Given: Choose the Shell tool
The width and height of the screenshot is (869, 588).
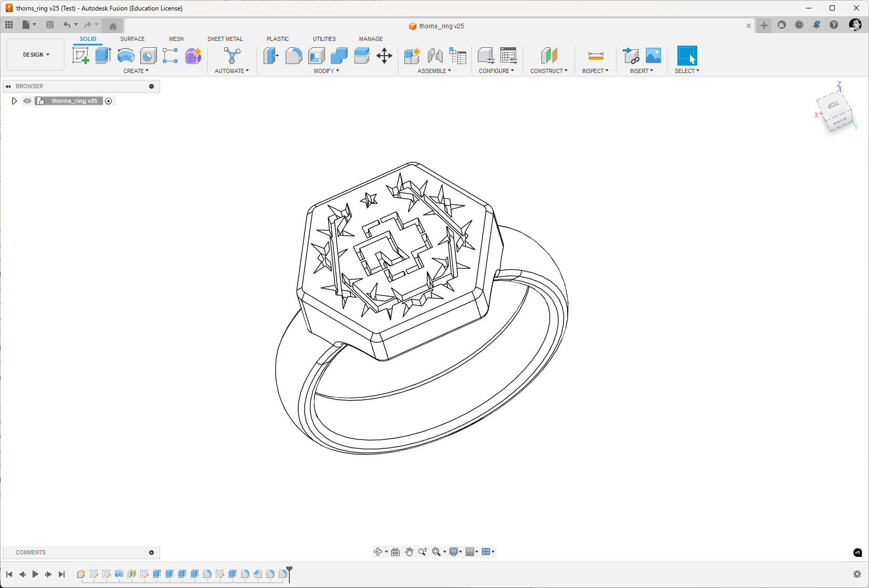Looking at the screenshot, I should [x=317, y=56].
